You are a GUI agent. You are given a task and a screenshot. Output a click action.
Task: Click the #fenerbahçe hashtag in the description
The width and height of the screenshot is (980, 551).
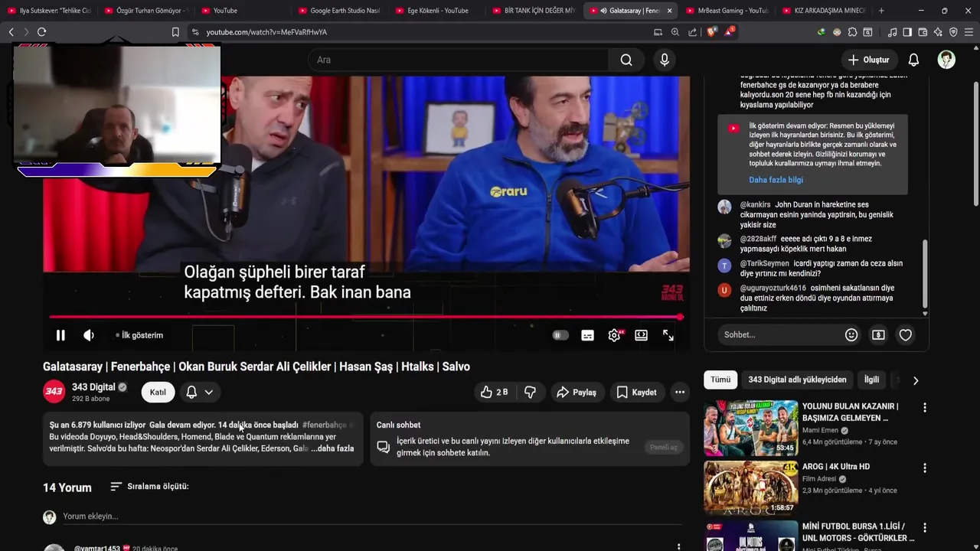[x=325, y=425]
